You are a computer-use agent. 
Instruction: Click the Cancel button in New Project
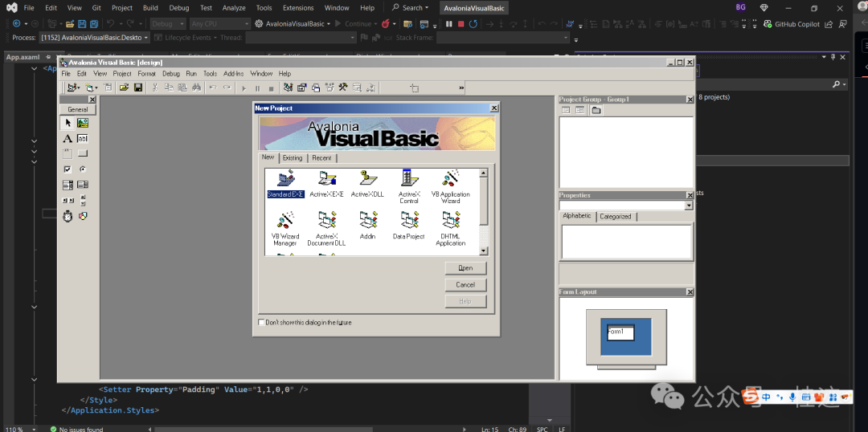(x=465, y=285)
